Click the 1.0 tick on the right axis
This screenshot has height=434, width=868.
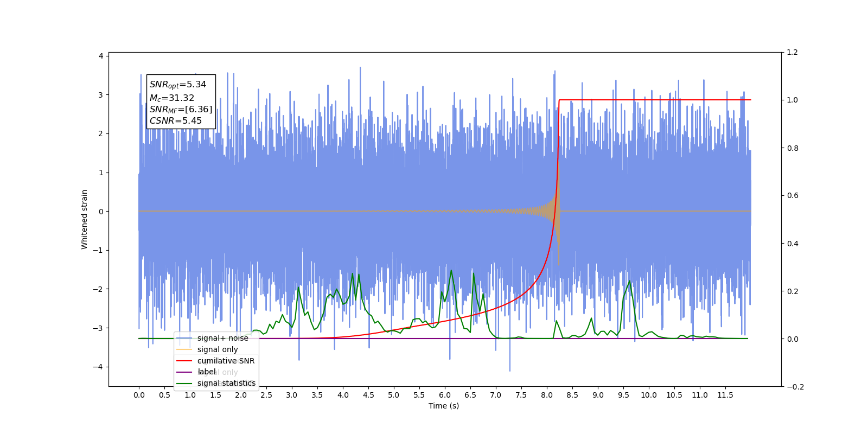coord(793,100)
